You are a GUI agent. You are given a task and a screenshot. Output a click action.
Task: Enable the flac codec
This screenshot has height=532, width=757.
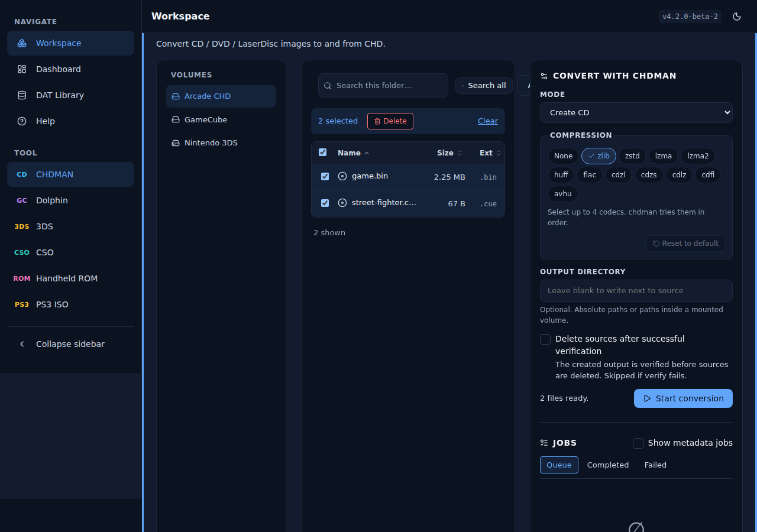pyautogui.click(x=590, y=175)
